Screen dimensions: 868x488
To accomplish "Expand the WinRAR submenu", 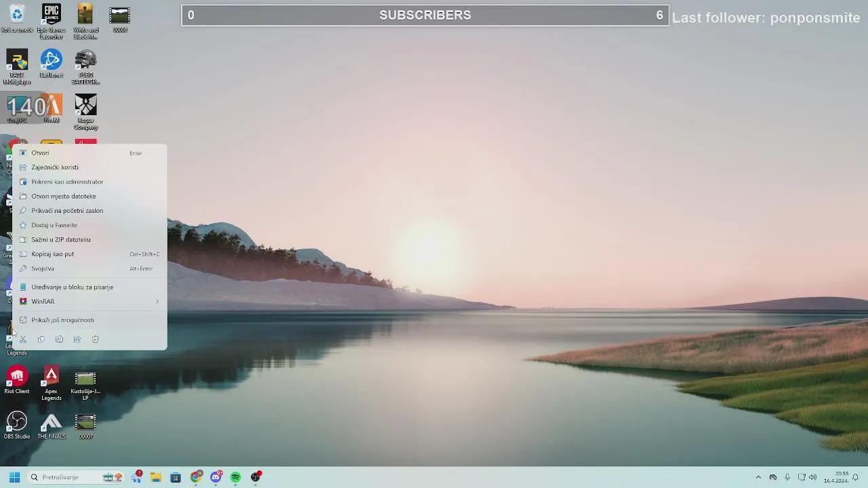I will (x=90, y=302).
